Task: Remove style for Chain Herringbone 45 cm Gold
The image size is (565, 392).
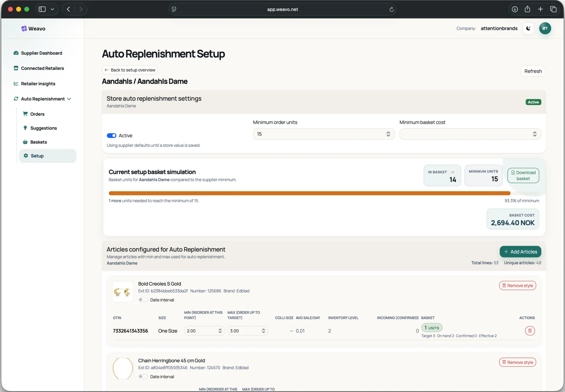Action: 517,362
